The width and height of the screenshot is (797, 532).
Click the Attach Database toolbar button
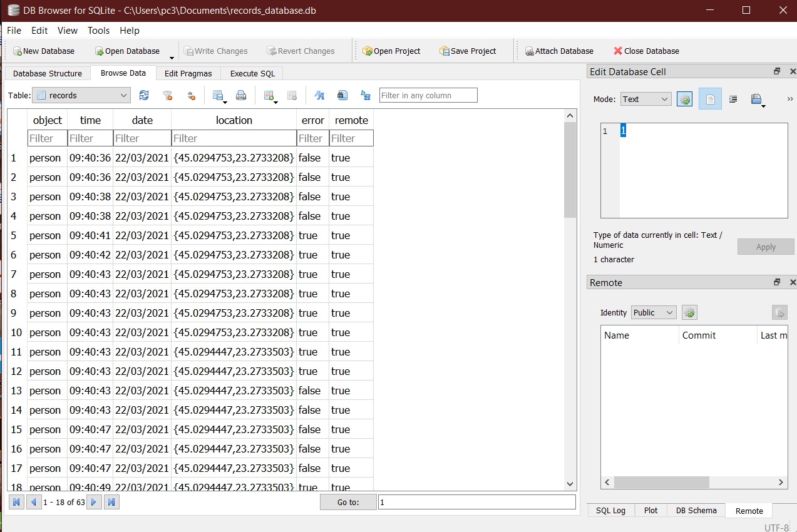click(559, 51)
